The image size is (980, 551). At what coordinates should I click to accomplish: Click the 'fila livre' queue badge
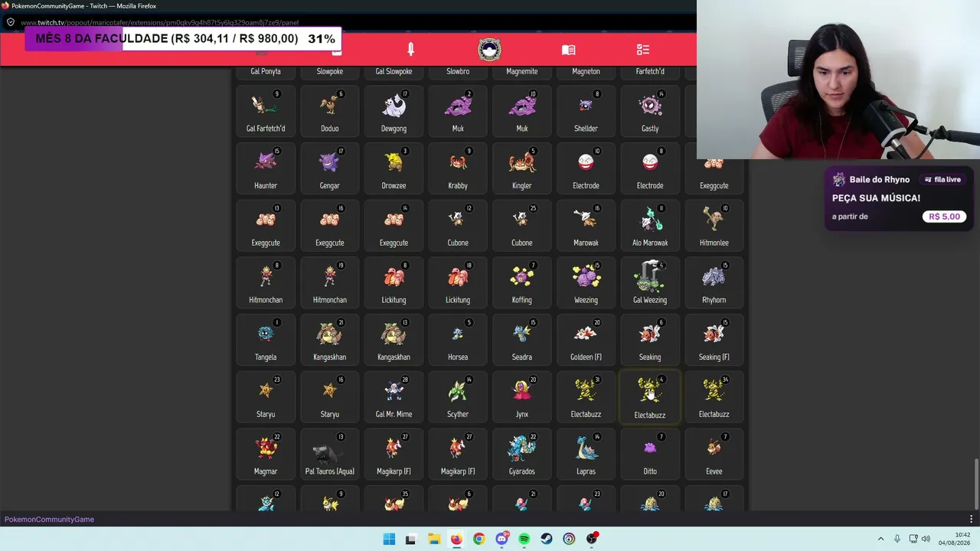tap(942, 180)
